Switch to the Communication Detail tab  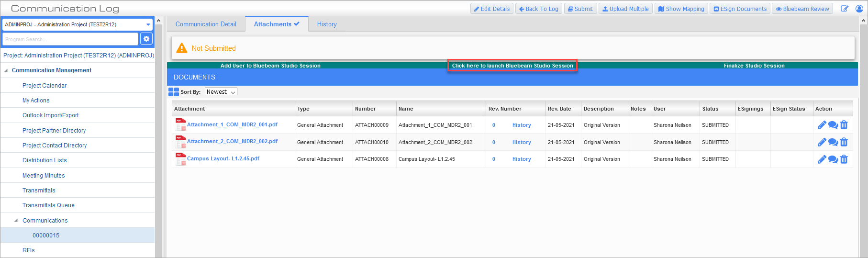click(x=206, y=24)
